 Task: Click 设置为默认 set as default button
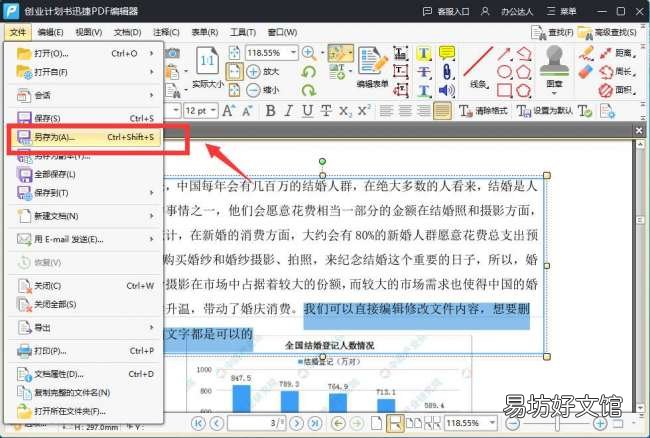(x=544, y=111)
